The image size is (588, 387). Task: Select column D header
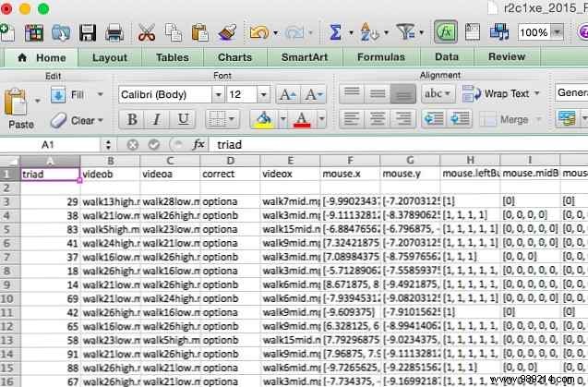point(230,161)
